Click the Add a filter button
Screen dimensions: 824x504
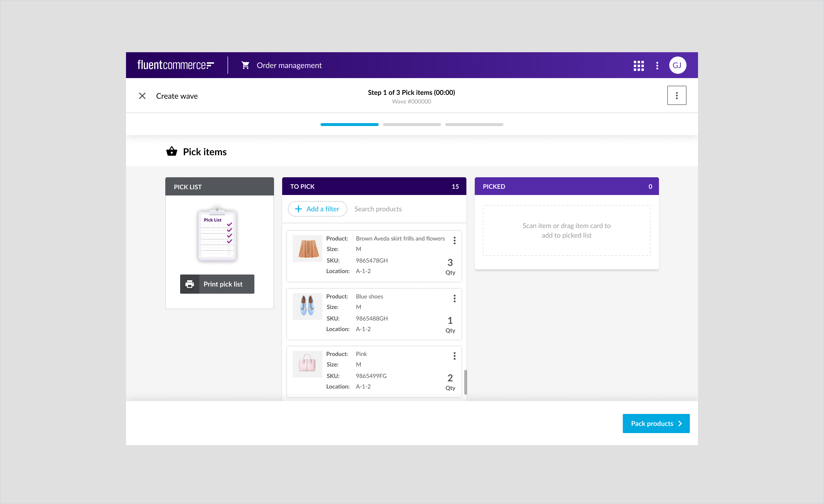317,209
